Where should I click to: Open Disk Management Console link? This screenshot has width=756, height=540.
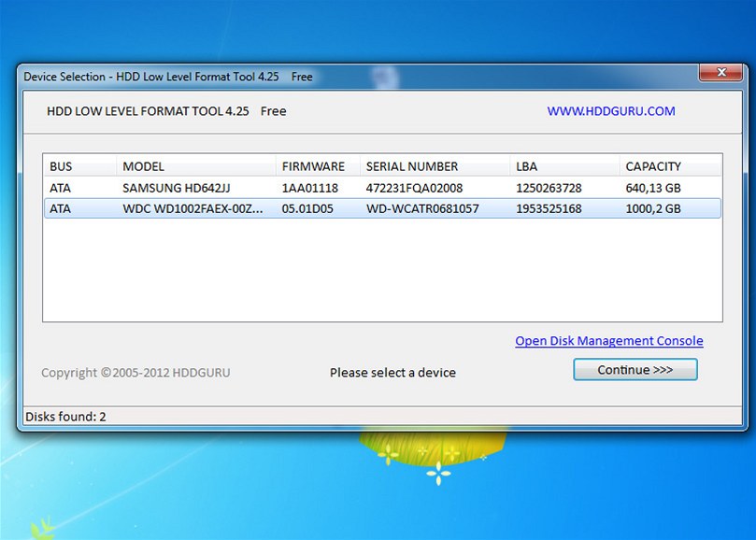pyautogui.click(x=609, y=341)
